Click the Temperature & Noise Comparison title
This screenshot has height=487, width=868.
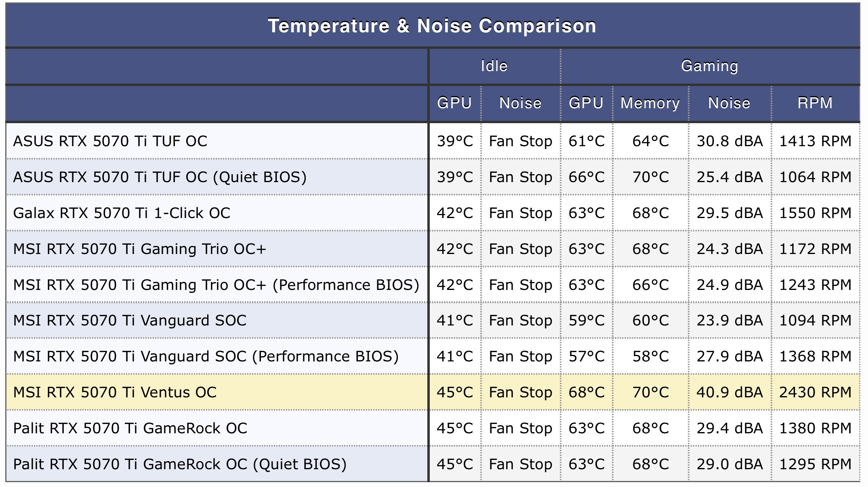432,26
